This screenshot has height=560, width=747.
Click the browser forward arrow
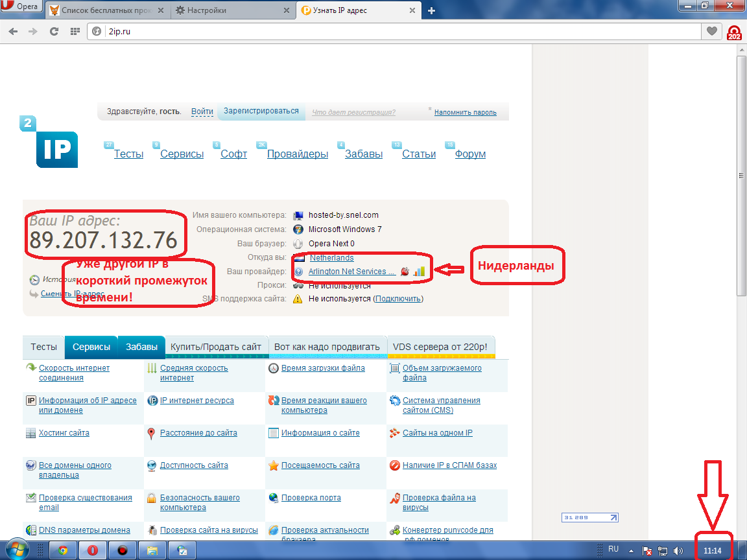[x=33, y=31]
